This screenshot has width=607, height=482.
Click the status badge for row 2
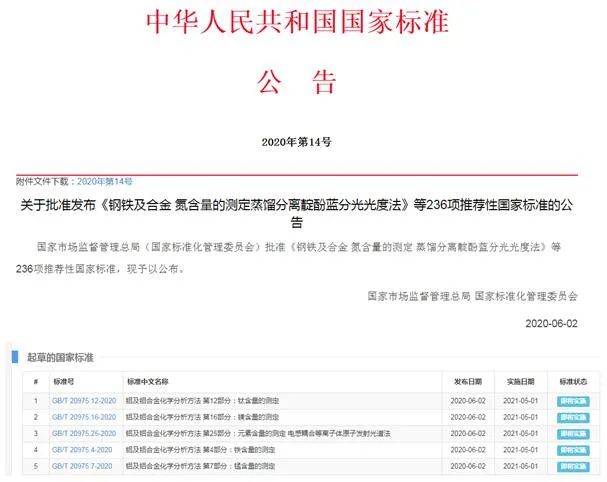tap(572, 417)
